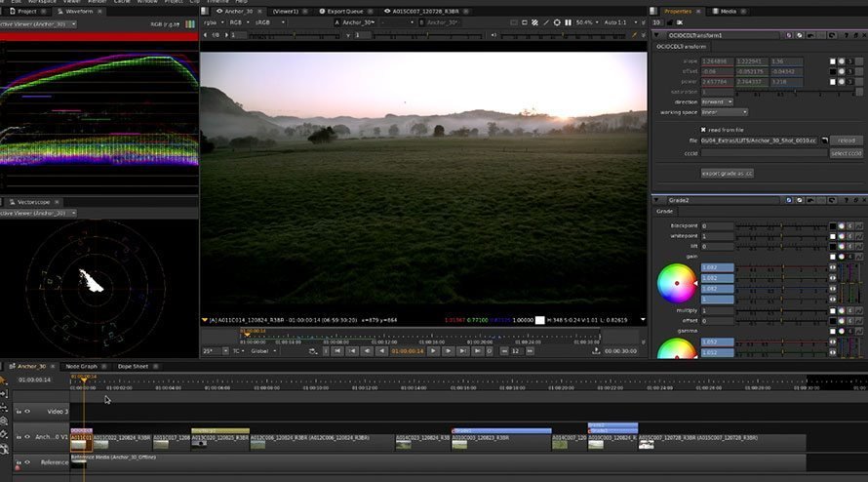Click the viewer wipe line tool icon
Image resolution: width=868 pixels, height=482 pixels.
tap(546, 22)
